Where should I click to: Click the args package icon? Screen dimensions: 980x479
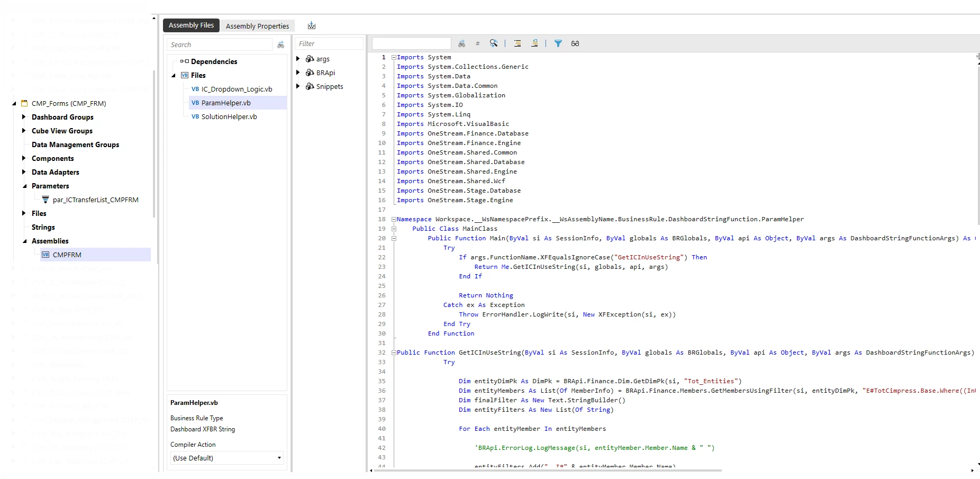pos(310,59)
